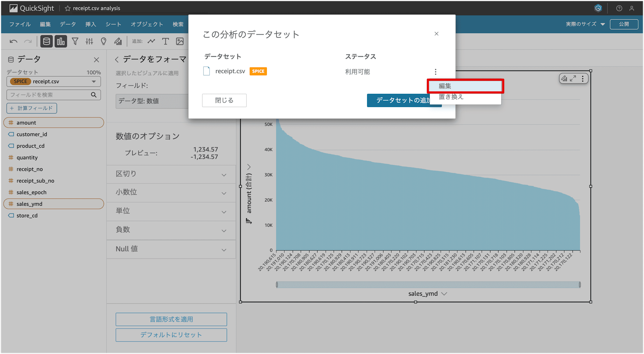The image size is (644, 354).
Task: Select 置き換え in dataset context menu
Action: pyautogui.click(x=465, y=97)
